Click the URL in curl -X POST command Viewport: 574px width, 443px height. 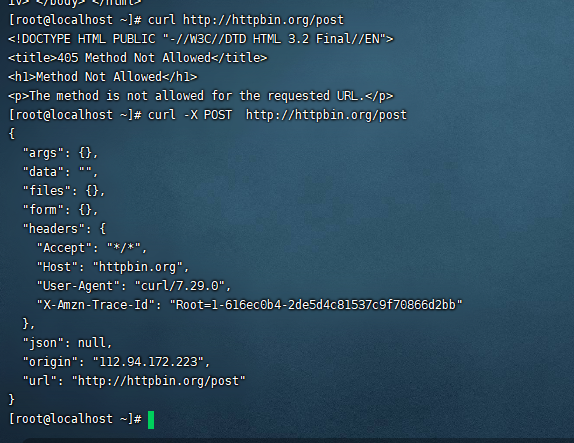coord(326,115)
